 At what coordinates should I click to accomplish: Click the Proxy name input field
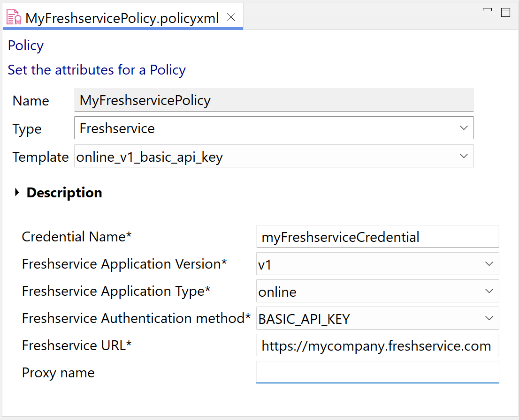click(377, 372)
